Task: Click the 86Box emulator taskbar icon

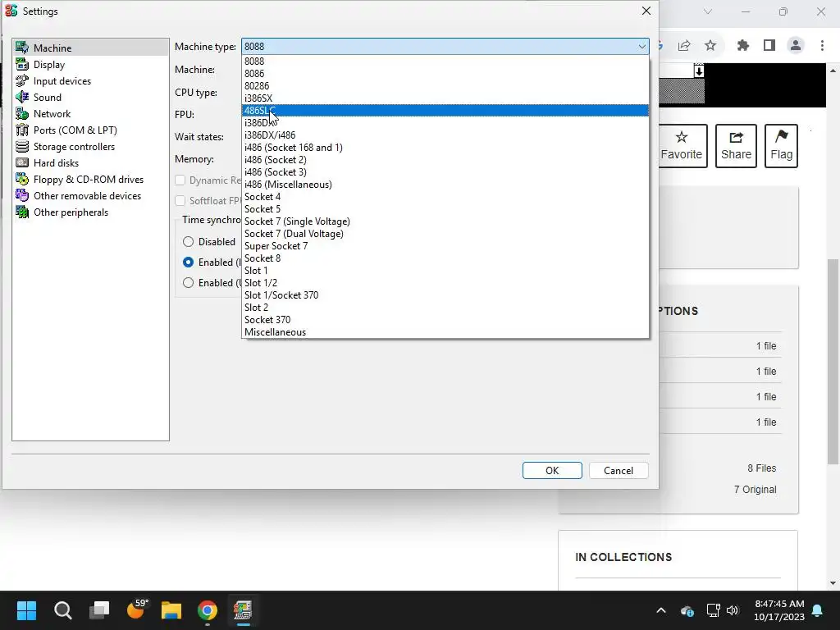Action: click(x=243, y=610)
